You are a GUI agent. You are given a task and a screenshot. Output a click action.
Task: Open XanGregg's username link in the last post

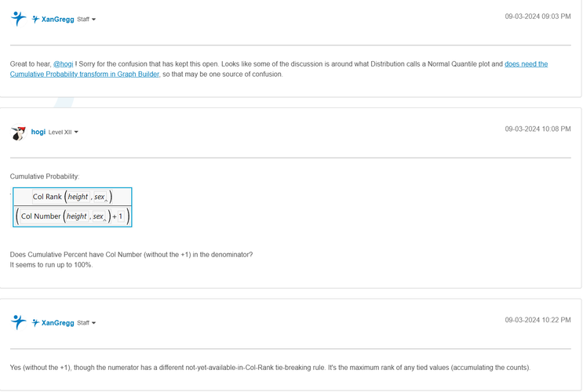pyautogui.click(x=57, y=322)
